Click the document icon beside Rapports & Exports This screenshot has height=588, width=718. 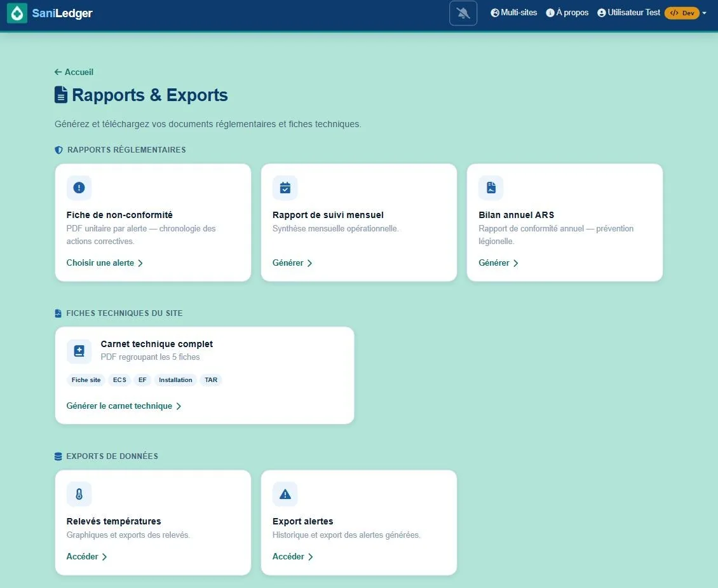click(x=61, y=95)
